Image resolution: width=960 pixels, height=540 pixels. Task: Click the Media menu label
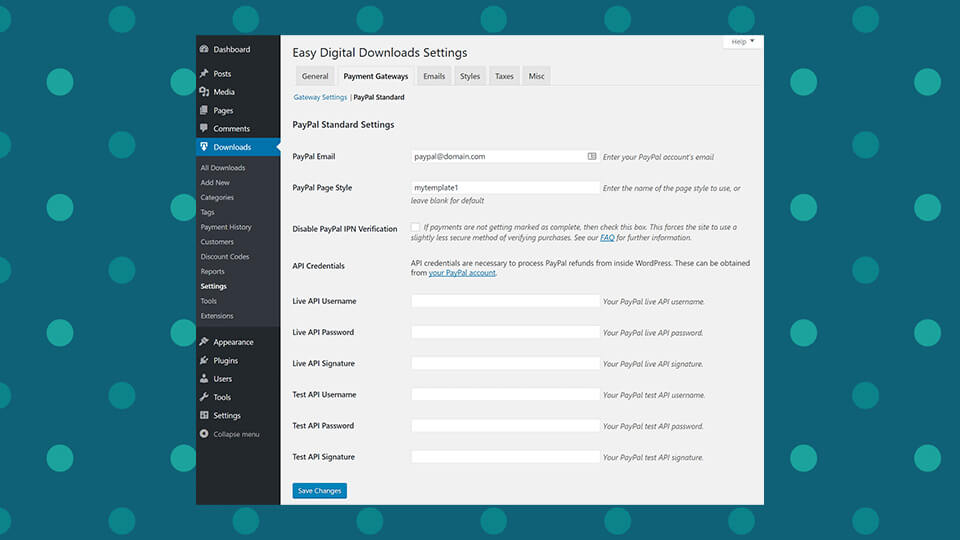point(223,92)
